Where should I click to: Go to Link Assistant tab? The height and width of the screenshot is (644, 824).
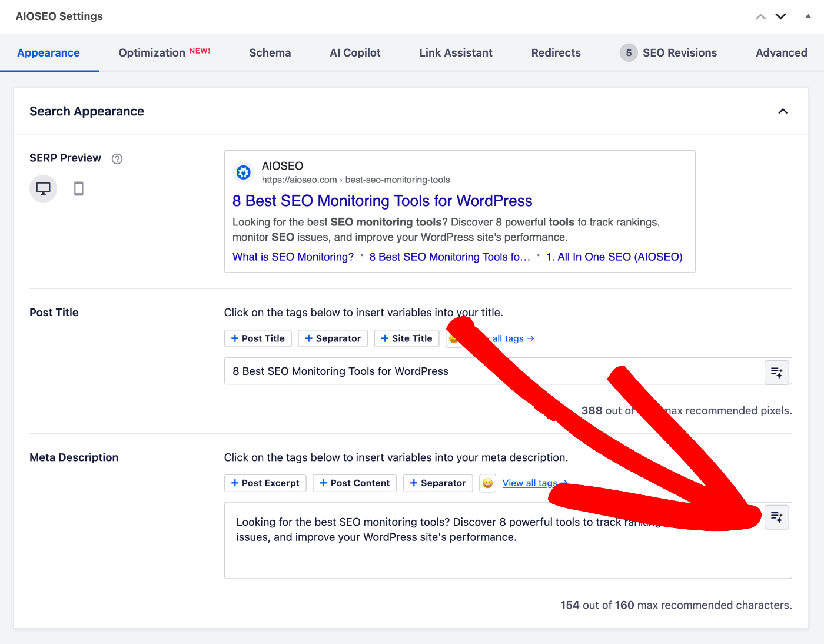(x=456, y=53)
